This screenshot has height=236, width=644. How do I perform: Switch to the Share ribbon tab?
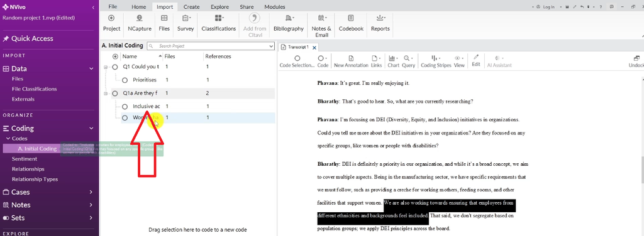tap(247, 7)
